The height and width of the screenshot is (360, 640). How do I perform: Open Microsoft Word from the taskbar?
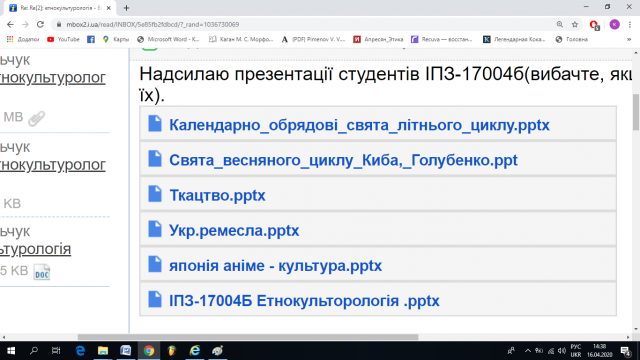point(126,351)
